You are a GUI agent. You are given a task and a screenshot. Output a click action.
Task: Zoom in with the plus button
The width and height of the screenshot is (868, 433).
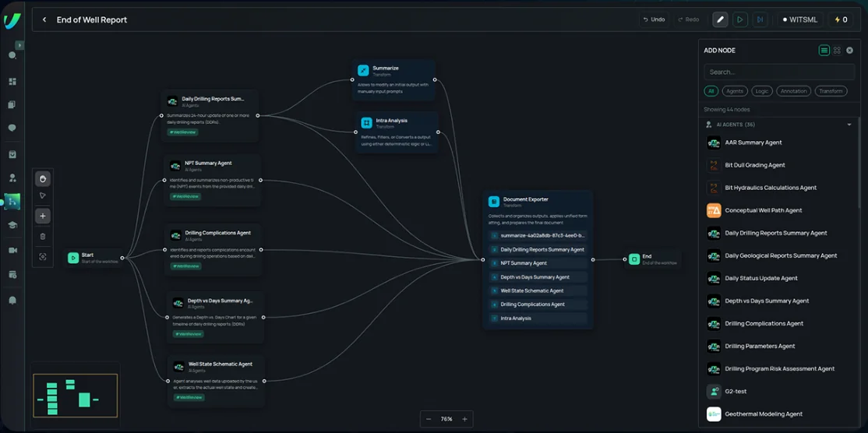click(x=464, y=419)
